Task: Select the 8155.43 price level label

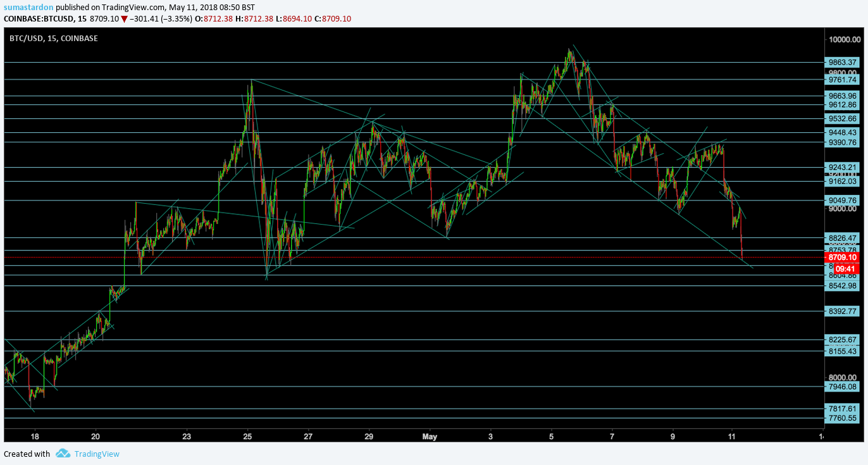Action: [x=843, y=351]
